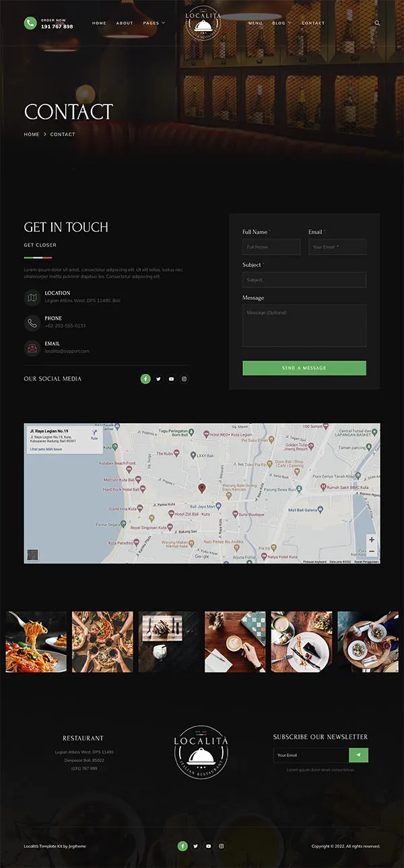The width and height of the screenshot is (404, 868).
Task: Open the shared pizza table gallery photo
Action: point(102,642)
